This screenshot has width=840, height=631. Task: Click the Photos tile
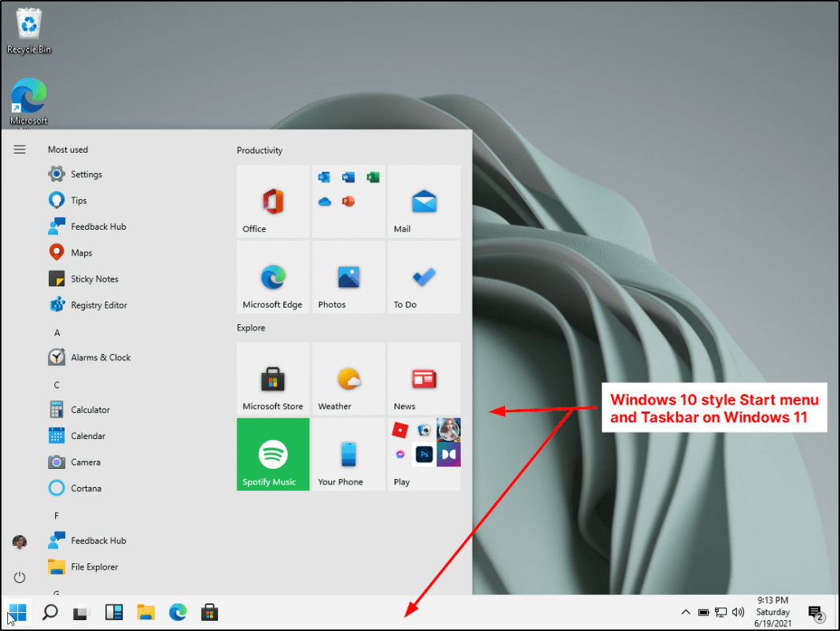pos(348,277)
